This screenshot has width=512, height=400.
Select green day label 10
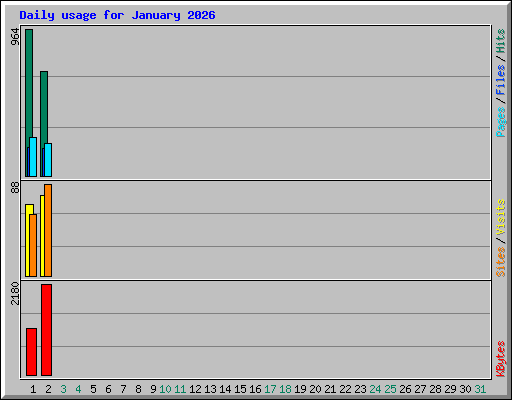click(165, 389)
